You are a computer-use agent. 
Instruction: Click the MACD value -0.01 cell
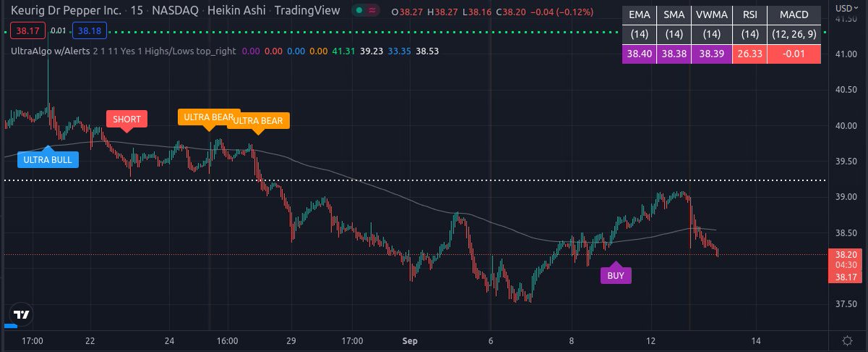(793, 54)
